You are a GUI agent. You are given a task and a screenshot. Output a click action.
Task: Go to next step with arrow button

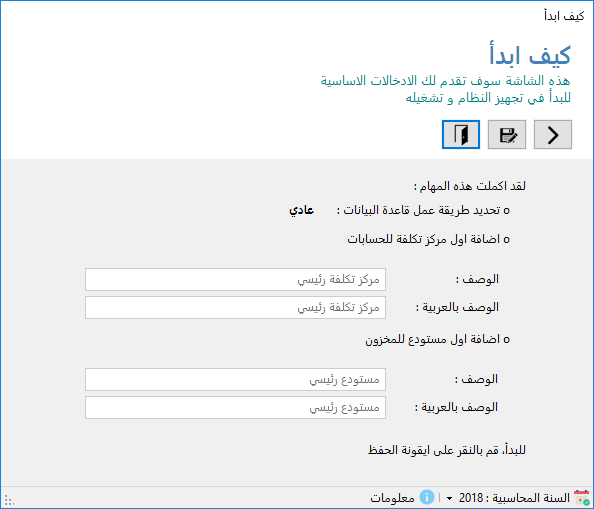(x=553, y=134)
